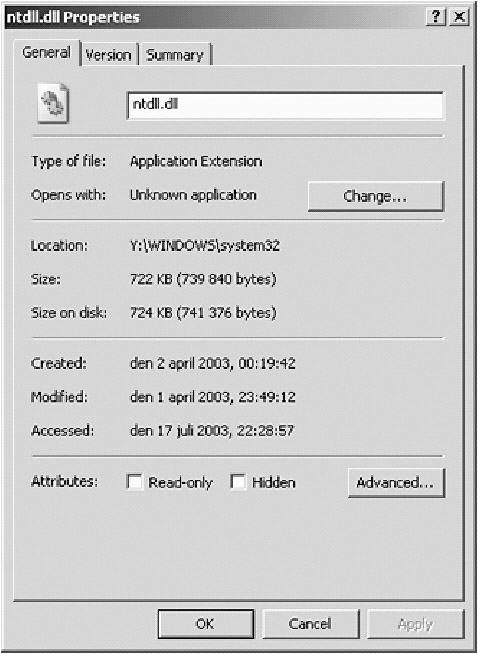Tick the Hidden attribute checkbox
Screen dimensions: 478x654
point(238,482)
